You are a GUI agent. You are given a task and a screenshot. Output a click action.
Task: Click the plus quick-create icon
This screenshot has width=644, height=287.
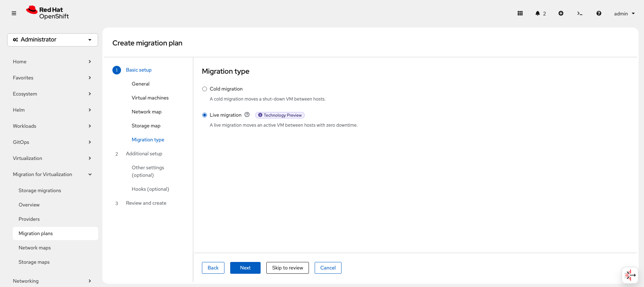click(x=561, y=13)
